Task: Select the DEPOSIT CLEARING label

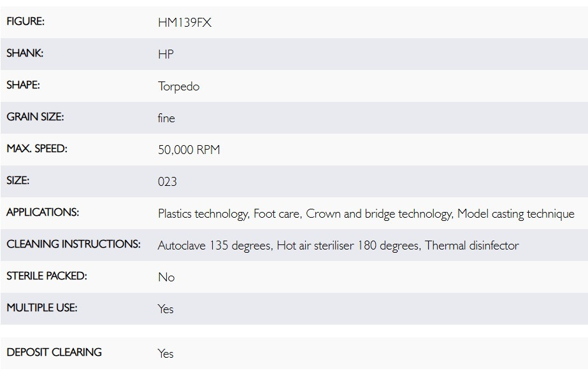Action: click(x=54, y=353)
